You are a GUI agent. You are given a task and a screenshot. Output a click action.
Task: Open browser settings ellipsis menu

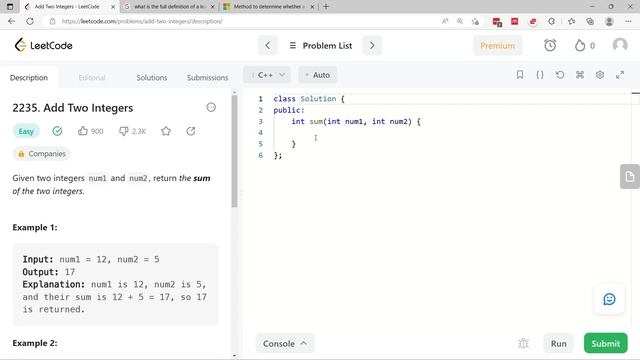[628, 21]
